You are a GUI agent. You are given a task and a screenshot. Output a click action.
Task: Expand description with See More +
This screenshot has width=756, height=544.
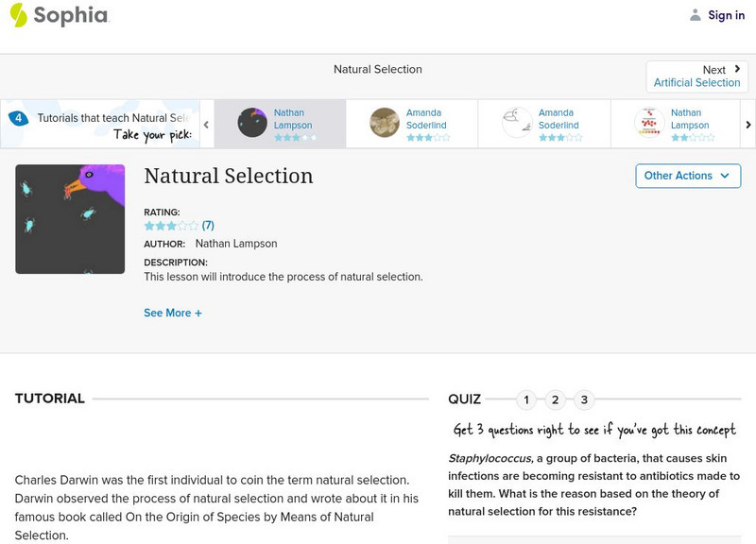click(173, 313)
